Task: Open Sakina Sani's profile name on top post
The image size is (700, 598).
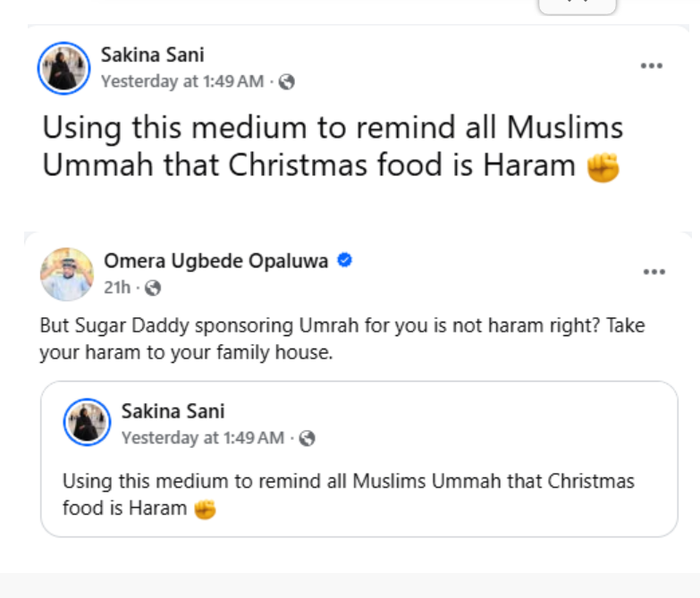Action: click(150, 56)
